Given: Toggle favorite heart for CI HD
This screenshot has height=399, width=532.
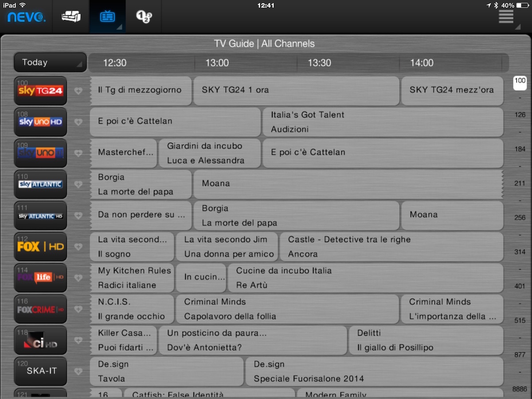Looking at the screenshot, I should pos(78,340).
